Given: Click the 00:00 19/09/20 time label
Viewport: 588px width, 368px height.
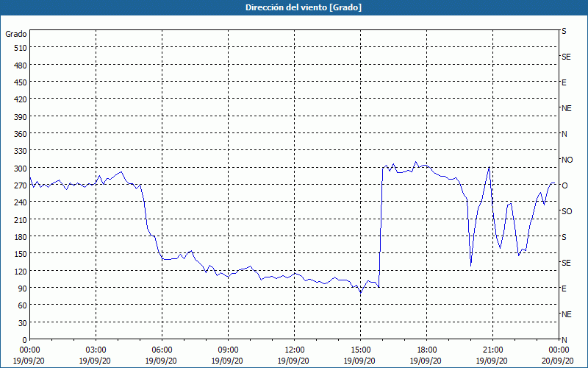Looking at the screenshot, I should click(29, 355).
